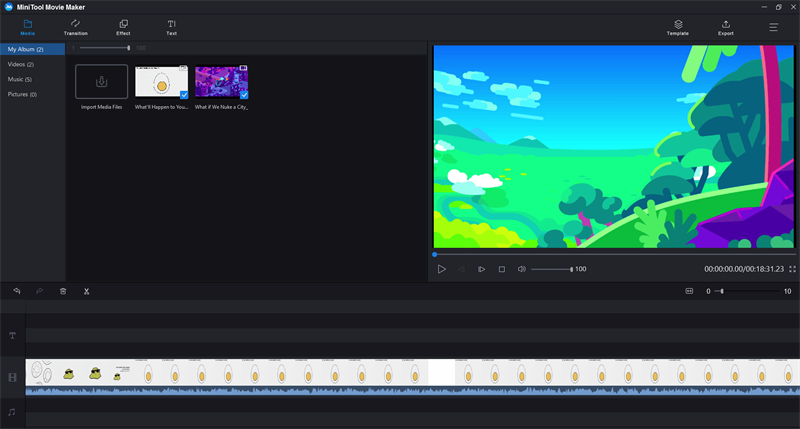800x429 pixels.
Task: Zoom to fit timeline
Action: click(689, 291)
